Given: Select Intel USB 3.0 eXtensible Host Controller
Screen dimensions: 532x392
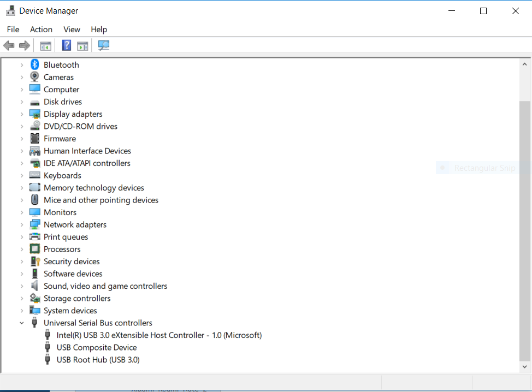Looking at the screenshot, I should coord(159,335).
